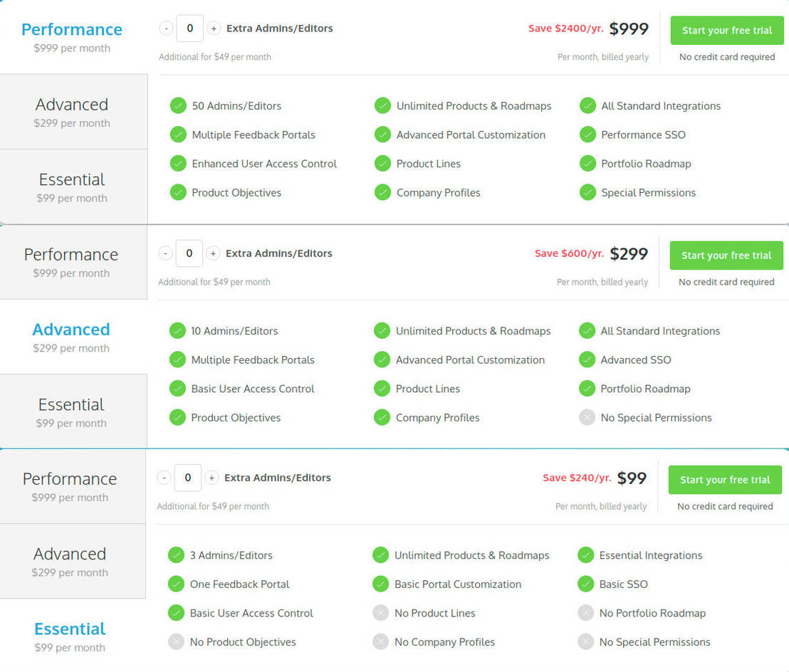789x672 pixels.
Task: Click the checkmark beside Essential Integrations
Action: pos(586,555)
